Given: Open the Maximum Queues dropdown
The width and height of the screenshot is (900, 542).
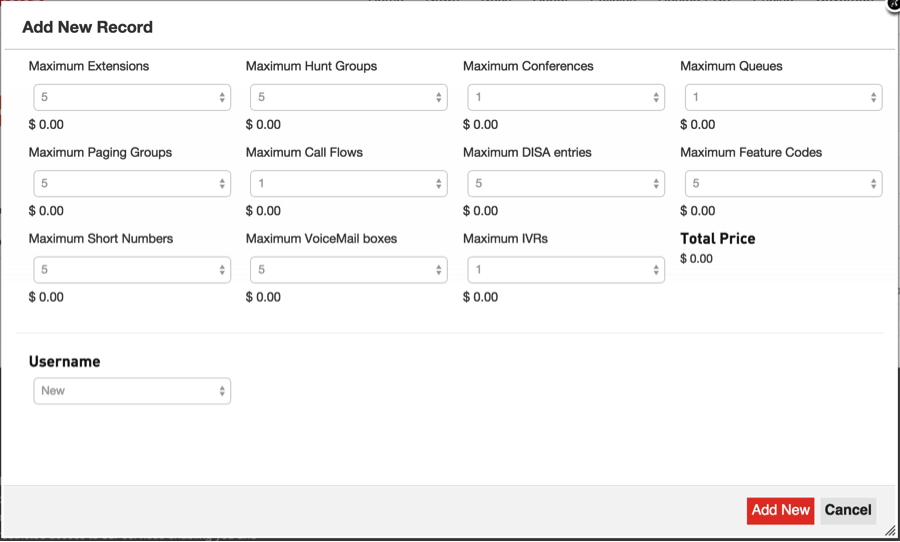Looking at the screenshot, I should pyautogui.click(x=783, y=98).
